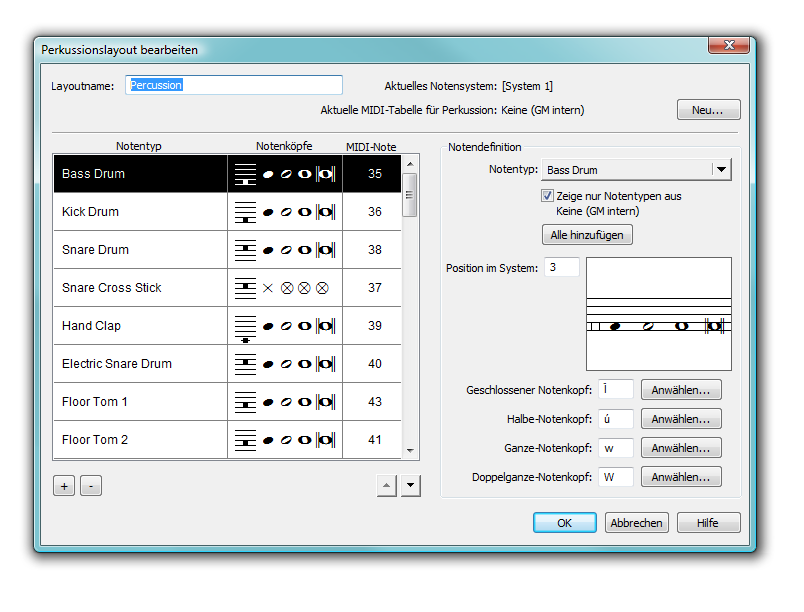
Task: Click MIDI note value 43
Action: pyautogui.click(x=375, y=401)
